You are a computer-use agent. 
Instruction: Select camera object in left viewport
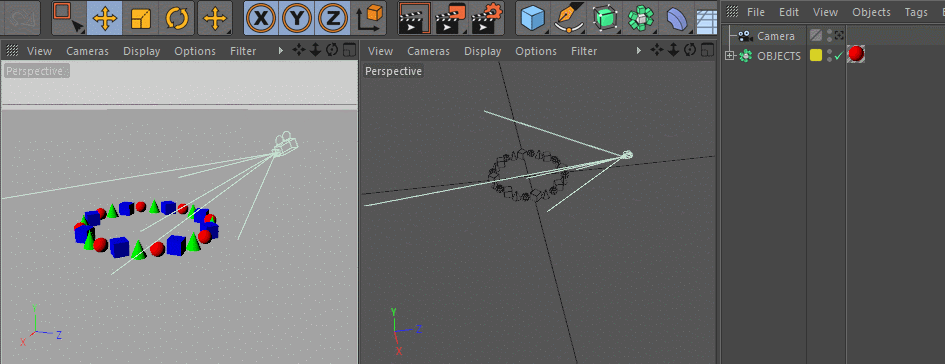[285, 143]
